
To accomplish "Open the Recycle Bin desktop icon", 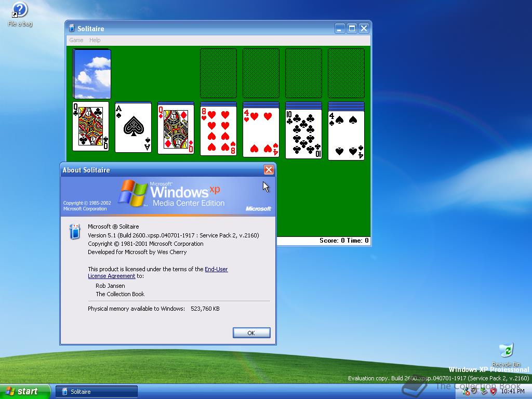I will pyautogui.click(x=506, y=354).
